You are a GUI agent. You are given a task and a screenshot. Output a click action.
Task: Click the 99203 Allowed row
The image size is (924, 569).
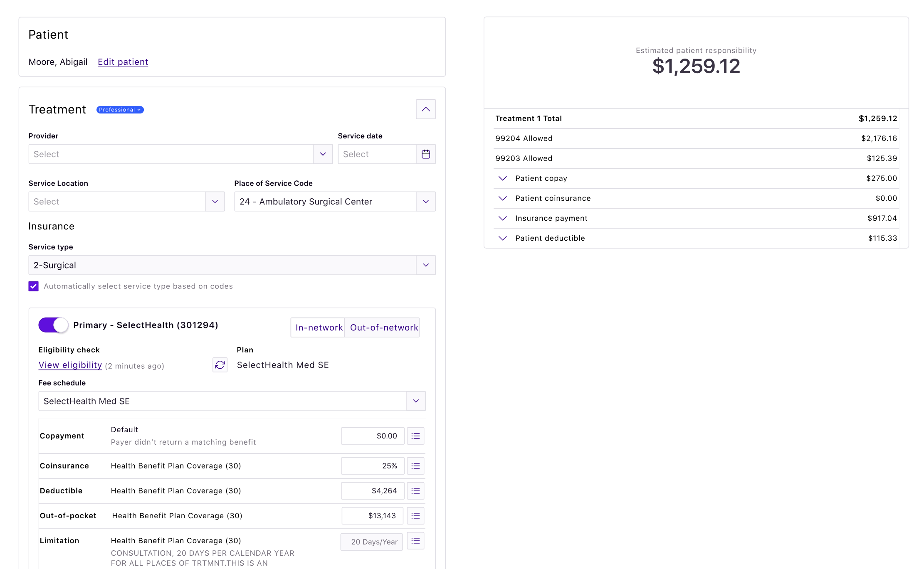tap(696, 158)
